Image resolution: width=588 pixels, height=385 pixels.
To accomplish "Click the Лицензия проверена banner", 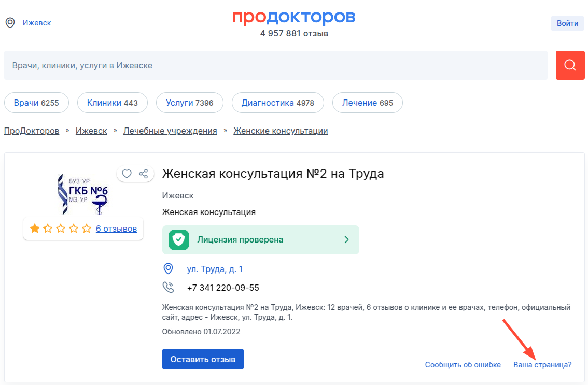I will (261, 240).
